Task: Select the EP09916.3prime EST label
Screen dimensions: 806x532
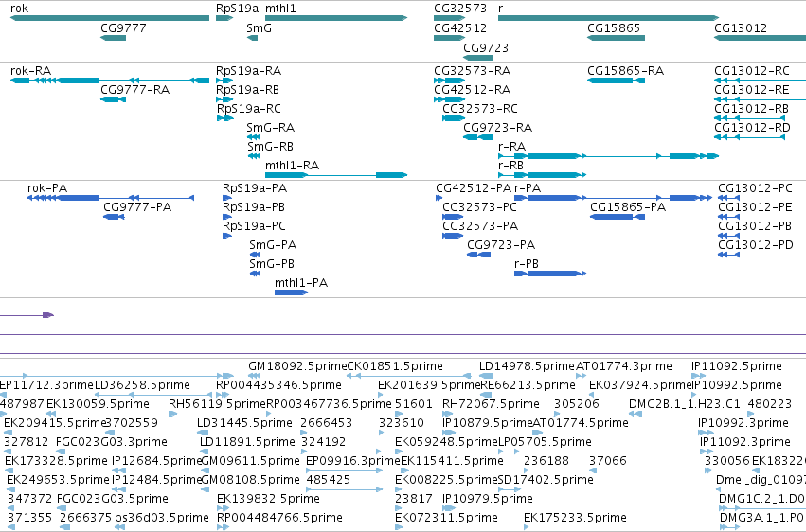Action: [353, 461]
